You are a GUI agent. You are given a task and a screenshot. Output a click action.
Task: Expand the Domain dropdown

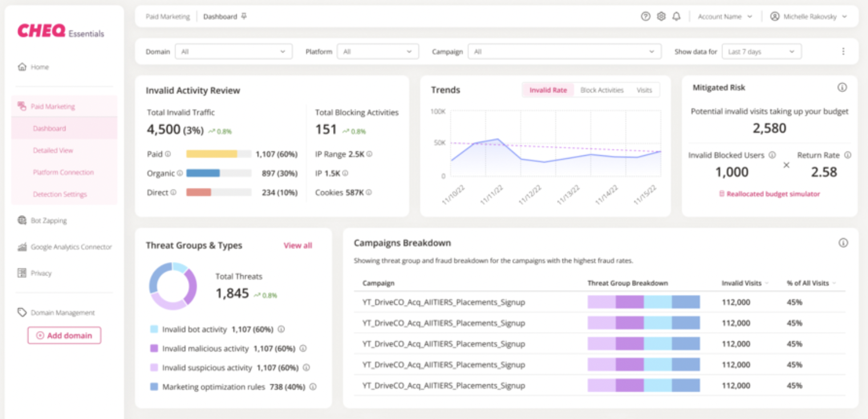pyautogui.click(x=233, y=51)
